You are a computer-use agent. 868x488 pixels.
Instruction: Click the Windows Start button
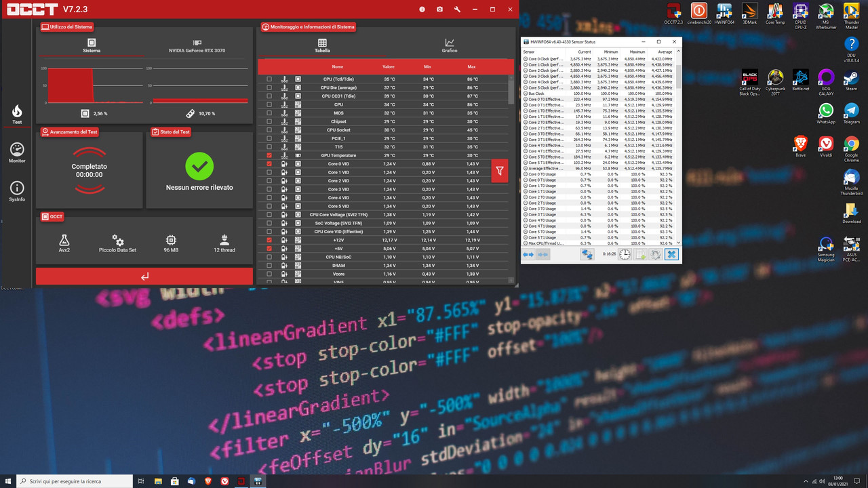[7, 481]
